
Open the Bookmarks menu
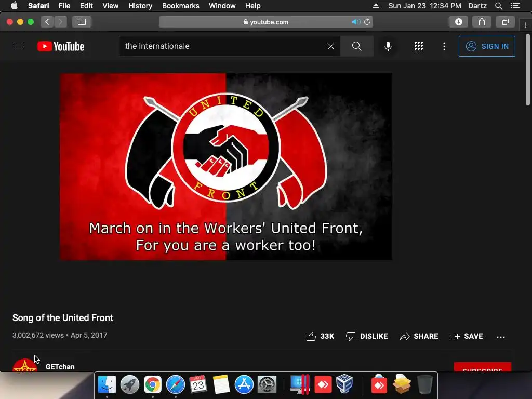(x=180, y=6)
